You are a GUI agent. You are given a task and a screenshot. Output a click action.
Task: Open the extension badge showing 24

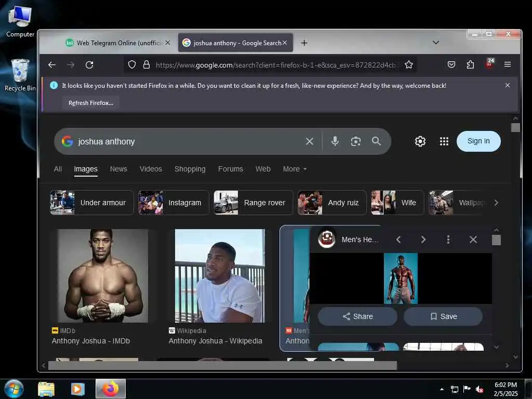tap(489, 63)
